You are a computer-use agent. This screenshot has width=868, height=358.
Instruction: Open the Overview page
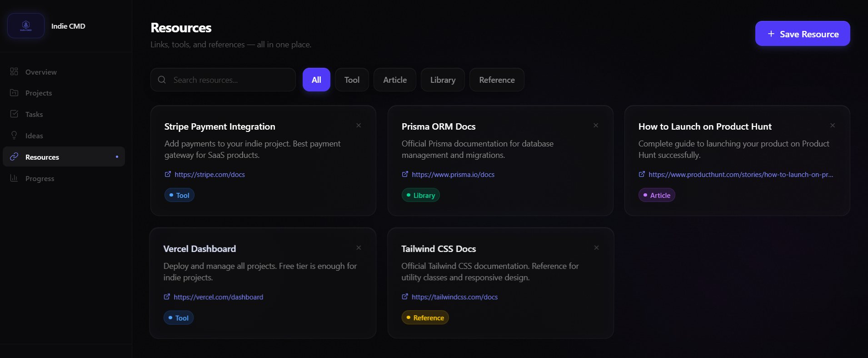(64, 72)
